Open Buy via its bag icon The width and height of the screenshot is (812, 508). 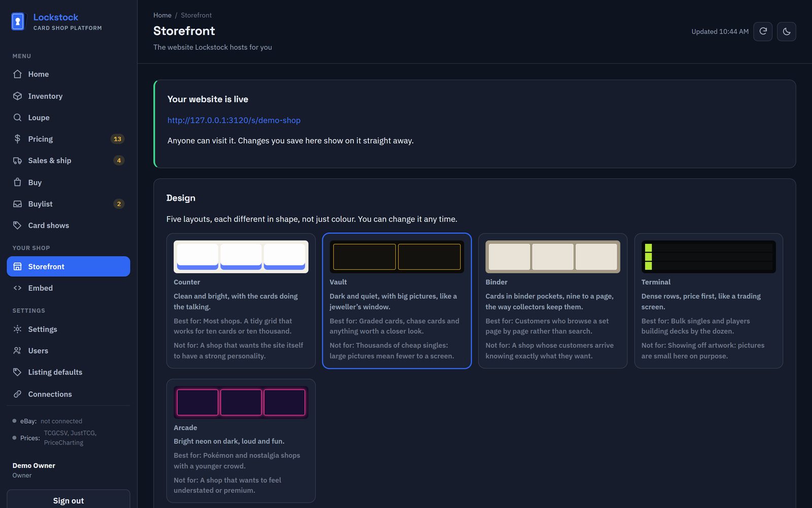pos(17,182)
